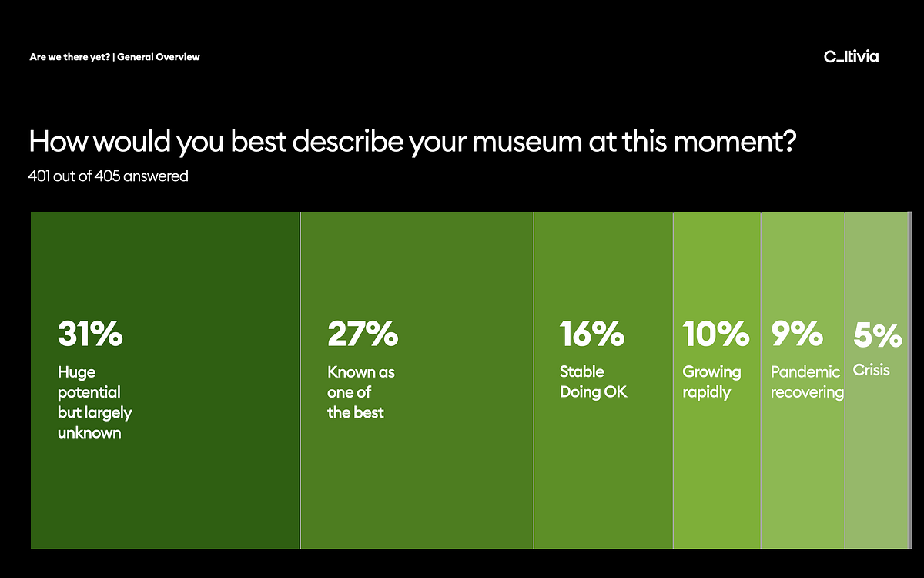Image resolution: width=924 pixels, height=578 pixels.
Task: Select the 27% Known as one of the best block
Action: click(417, 380)
